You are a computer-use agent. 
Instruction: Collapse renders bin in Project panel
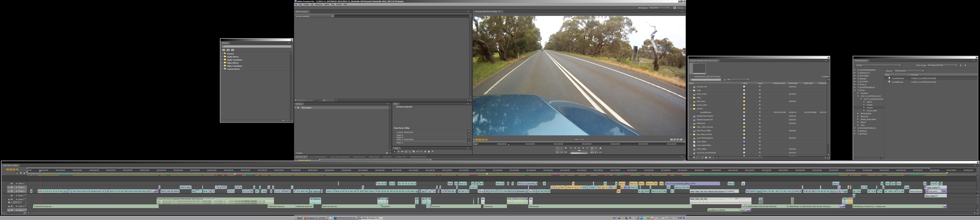(x=690, y=109)
